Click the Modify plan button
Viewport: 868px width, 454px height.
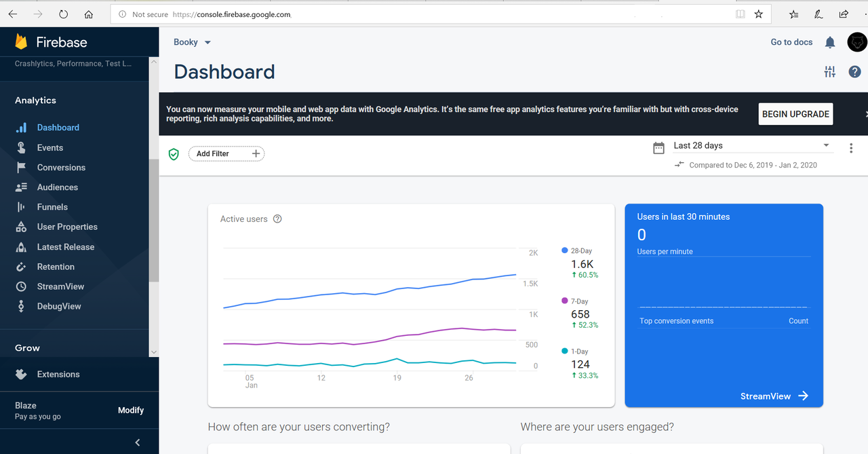click(x=131, y=410)
